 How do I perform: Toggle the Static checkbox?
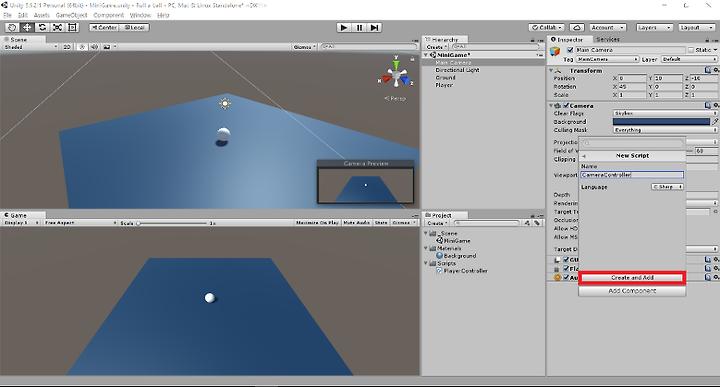(691, 50)
